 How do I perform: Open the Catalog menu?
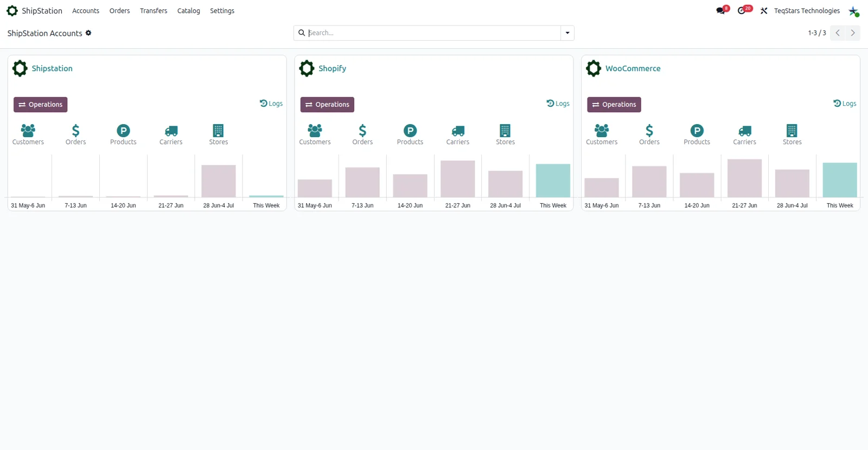189,11
